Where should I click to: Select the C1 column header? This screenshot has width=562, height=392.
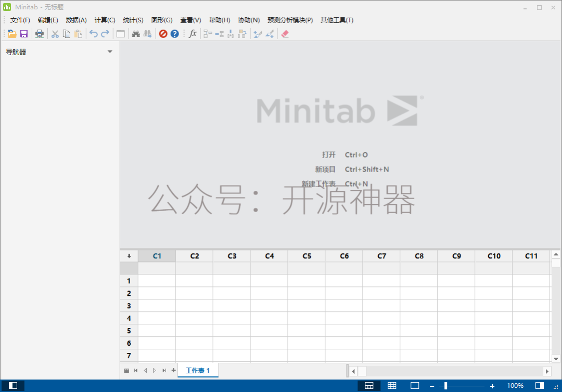point(157,256)
